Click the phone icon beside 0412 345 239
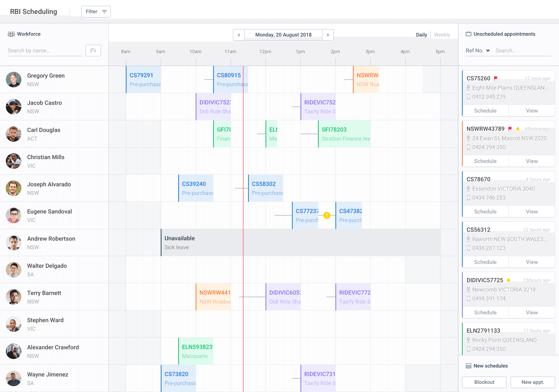The height and width of the screenshot is (392, 559). point(468,97)
